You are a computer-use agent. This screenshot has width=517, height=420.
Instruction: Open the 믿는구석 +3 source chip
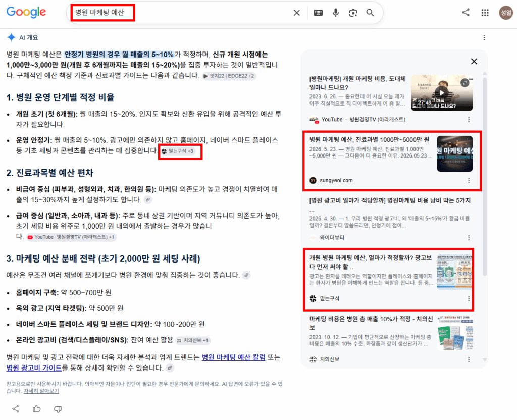click(x=178, y=151)
